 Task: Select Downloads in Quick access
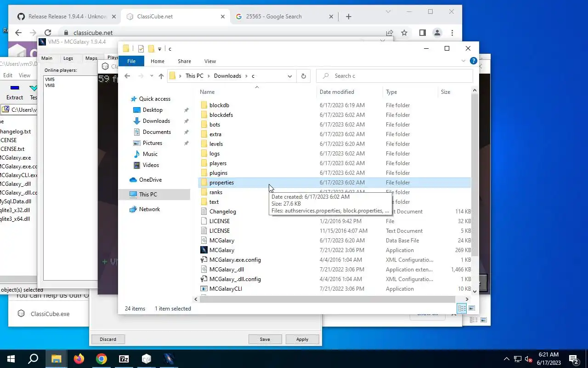point(156,121)
